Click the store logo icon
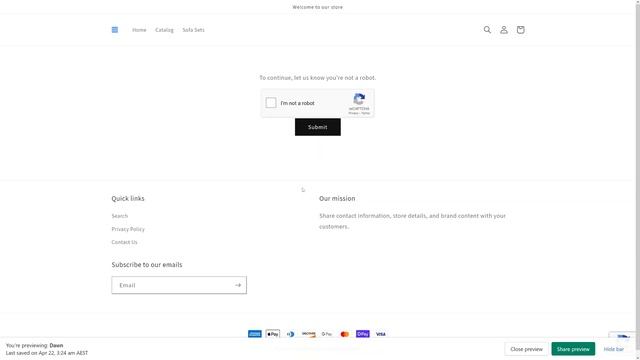640x360 pixels. (115, 30)
